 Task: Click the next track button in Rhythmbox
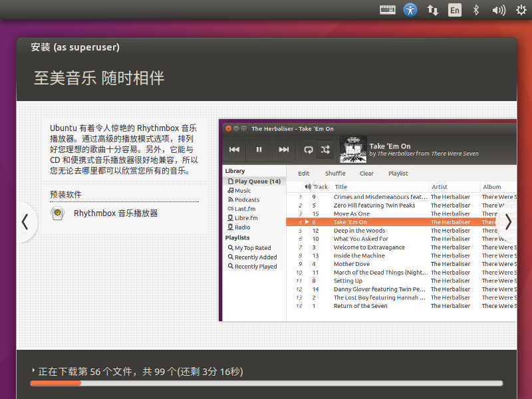point(284,149)
